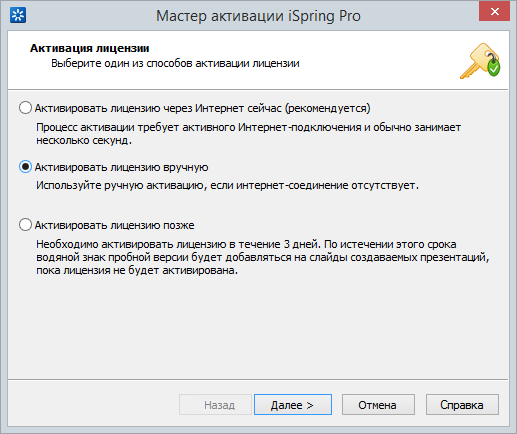517x434 pixels.
Task: Select the manual activation radio button
Action: click(x=25, y=167)
